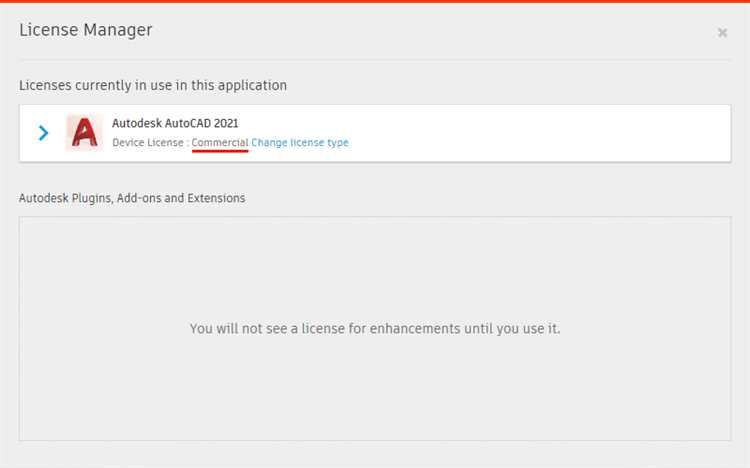Click 'Licenses currently in use in this application' heading
The image size is (750, 468).
[153, 85]
